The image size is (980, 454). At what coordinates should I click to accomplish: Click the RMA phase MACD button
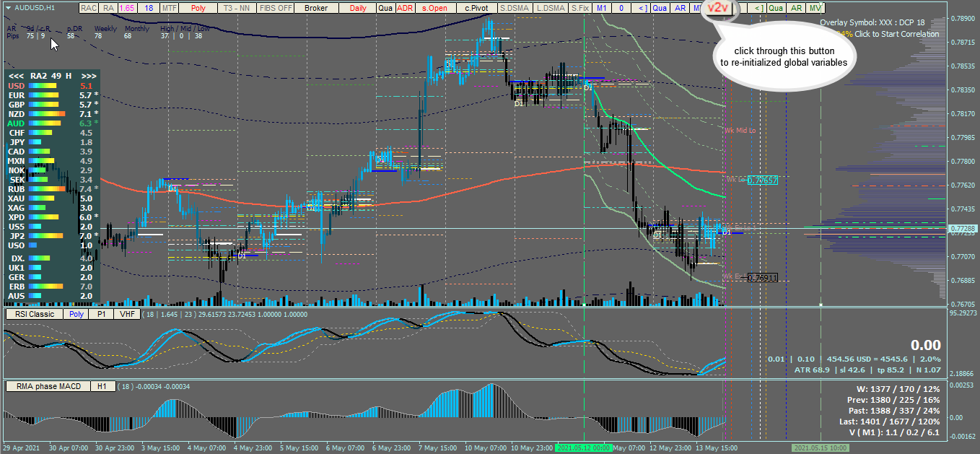click(x=48, y=386)
